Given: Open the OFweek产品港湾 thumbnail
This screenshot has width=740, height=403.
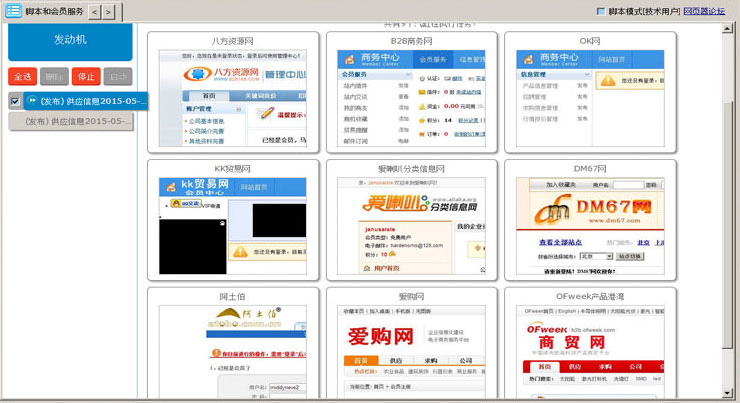Looking at the screenshot, I should tap(590, 352).
